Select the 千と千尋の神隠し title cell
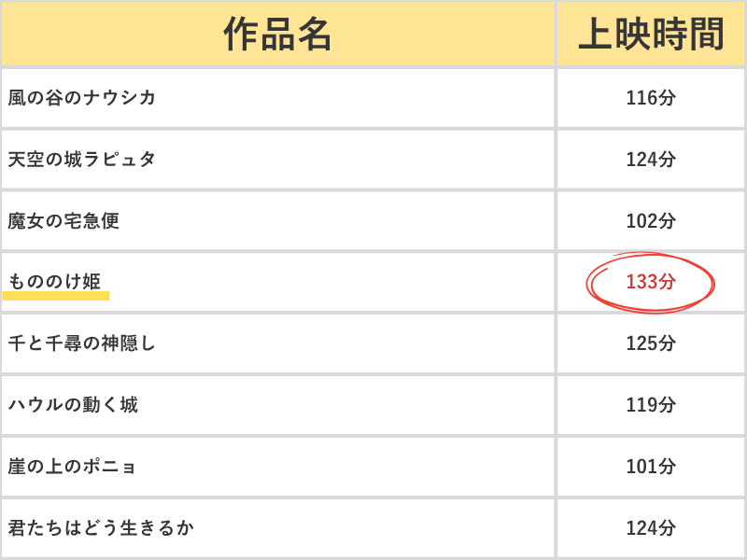Viewport: 747px width, 560px height. tap(277, 343)
